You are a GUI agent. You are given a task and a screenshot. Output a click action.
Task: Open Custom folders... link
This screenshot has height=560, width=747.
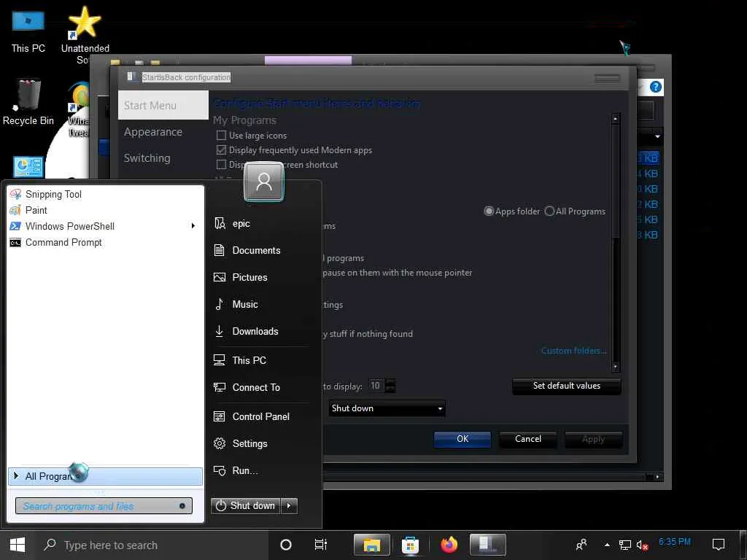[x=573, y=351]
